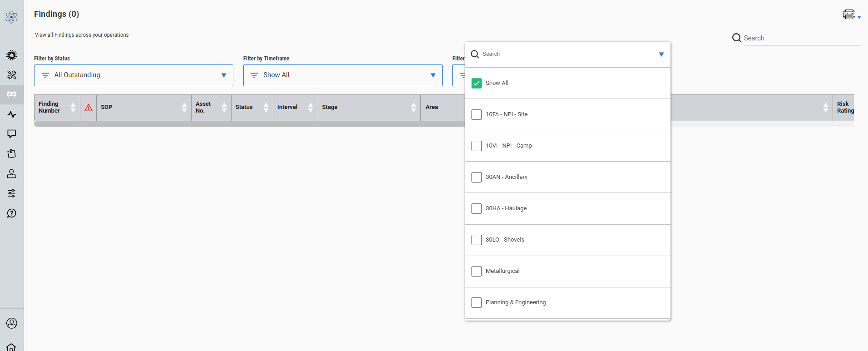Viewport: 868px width, 351px height.
Task: Tick the Metallurgical checkbox
Action: point(476,271)
